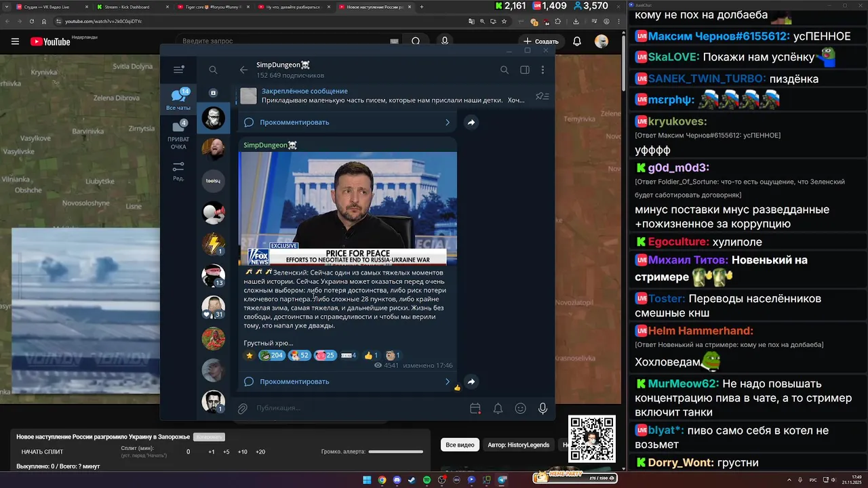This screenshot has height=488, width=868.
Task: Open the Fox News image in post
Action: click(348, 208)
